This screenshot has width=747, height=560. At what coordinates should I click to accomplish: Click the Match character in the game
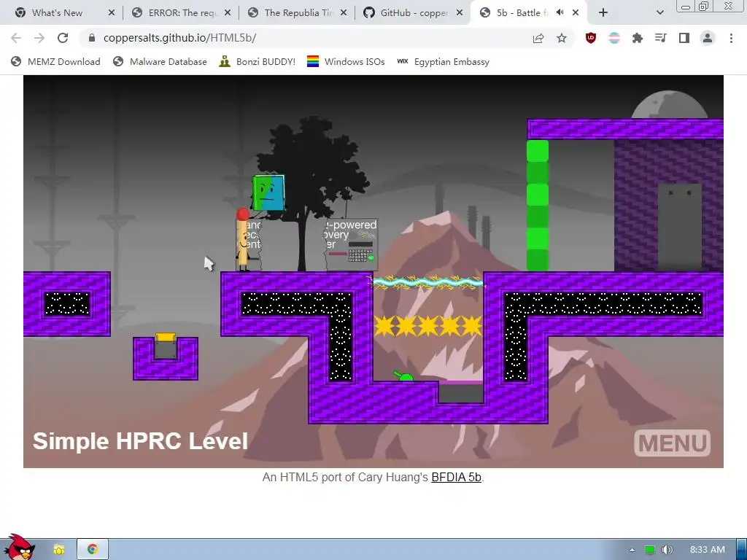242,239
